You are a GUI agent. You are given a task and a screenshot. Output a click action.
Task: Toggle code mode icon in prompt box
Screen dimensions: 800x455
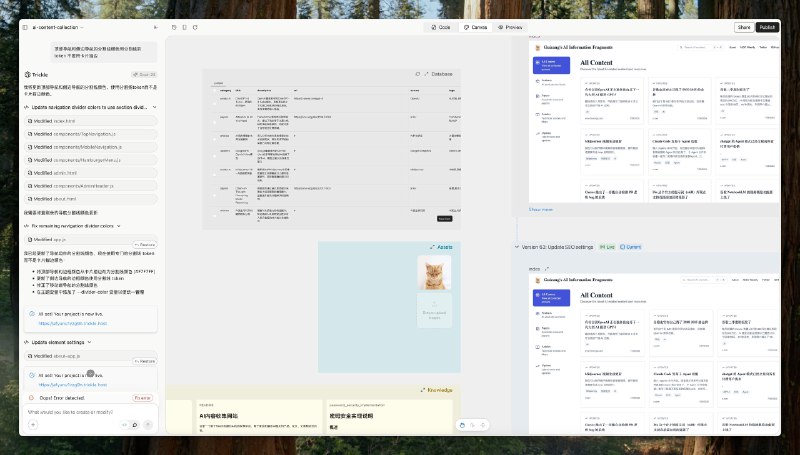click(124, 424)
